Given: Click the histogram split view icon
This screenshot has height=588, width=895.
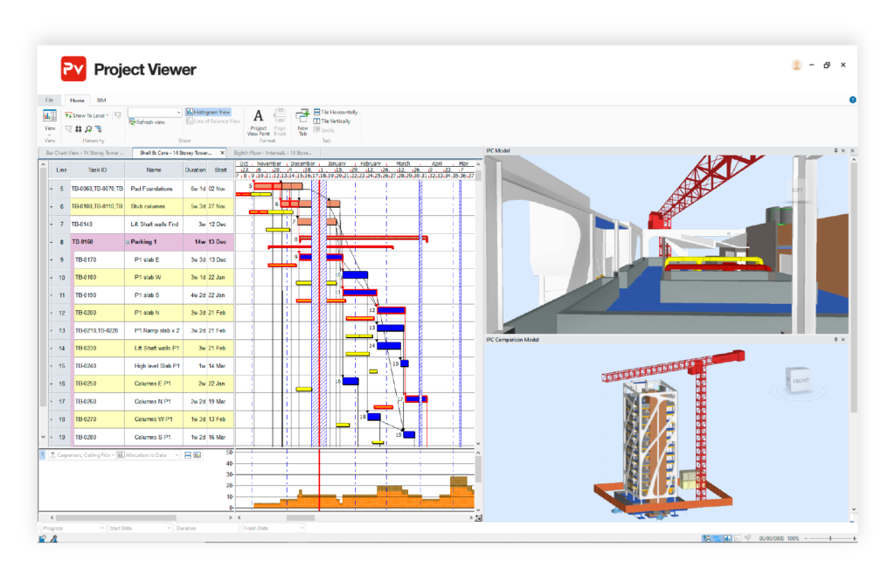Looking at the screenshot, I should [188, 455].
